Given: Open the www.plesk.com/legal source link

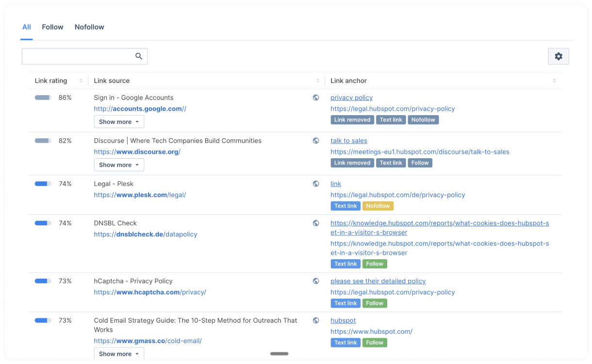Looking at the screenshot, I should pos(140,195).
